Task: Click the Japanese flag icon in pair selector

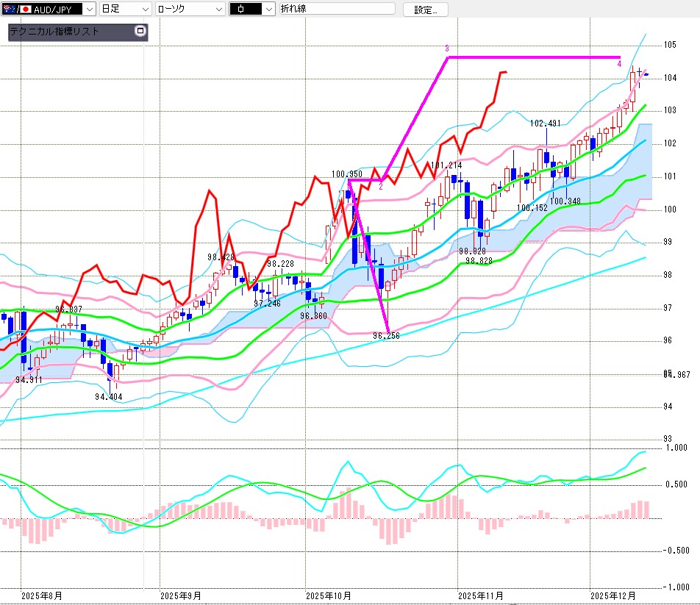Action: [24, 10]
